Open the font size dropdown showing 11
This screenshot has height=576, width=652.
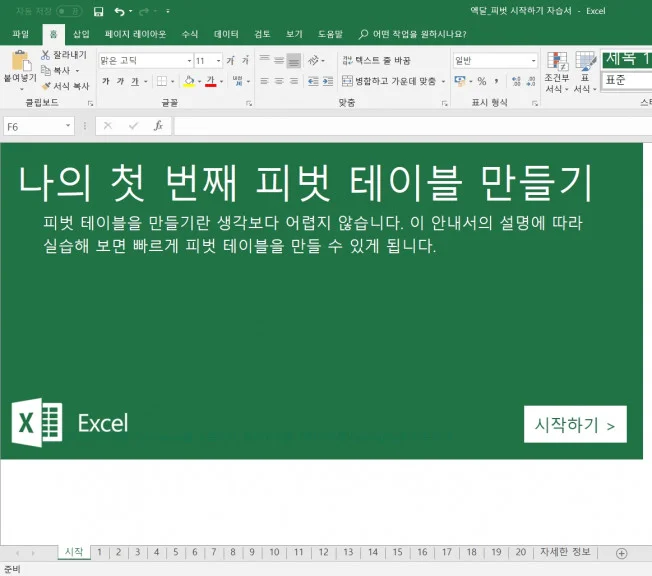218,61
